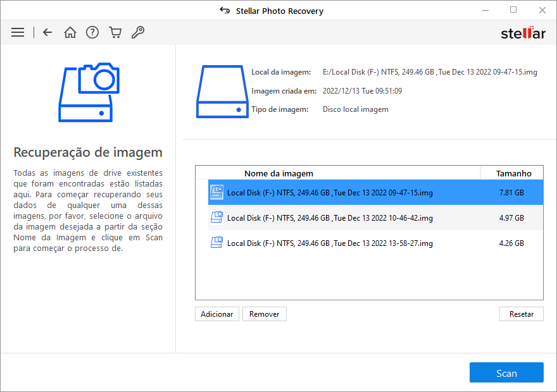Click the 4.26 GB size cell
The height and width of the screenshot is (392, 557).
(x=511, y=243)
